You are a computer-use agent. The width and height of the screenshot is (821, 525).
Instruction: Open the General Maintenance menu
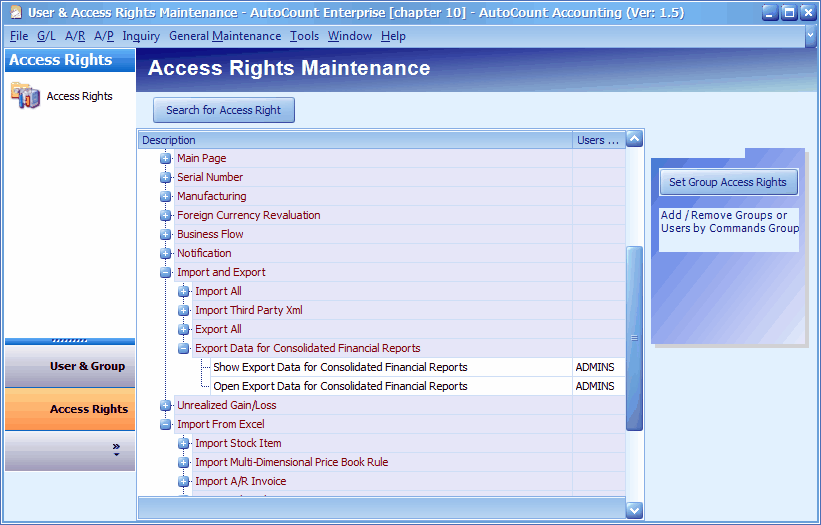tap(225, 36)
